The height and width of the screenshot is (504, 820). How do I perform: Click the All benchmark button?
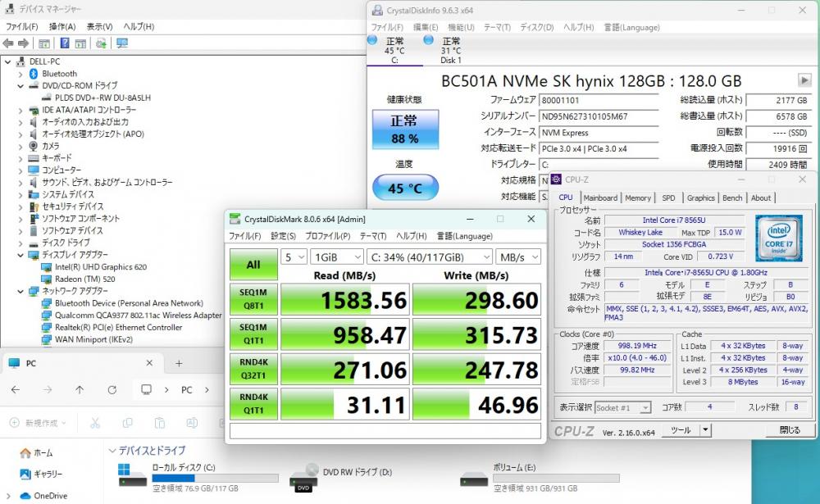coord(253,265)
